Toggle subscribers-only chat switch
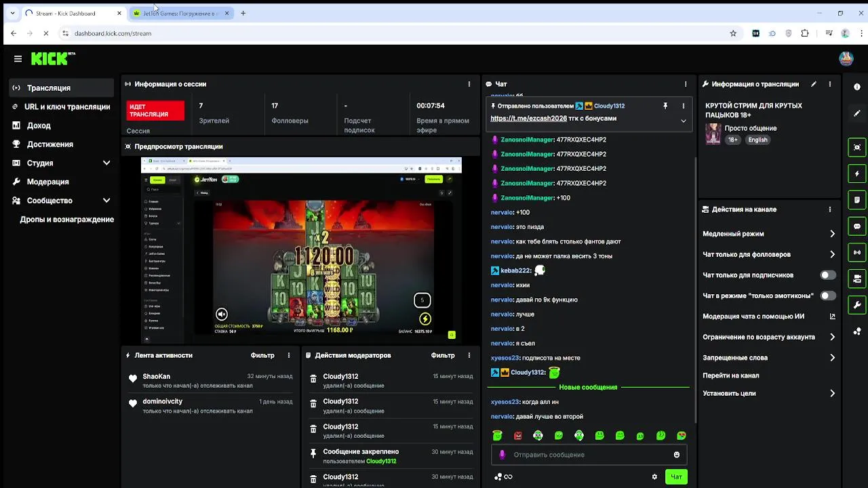 (x=827, y=275)
